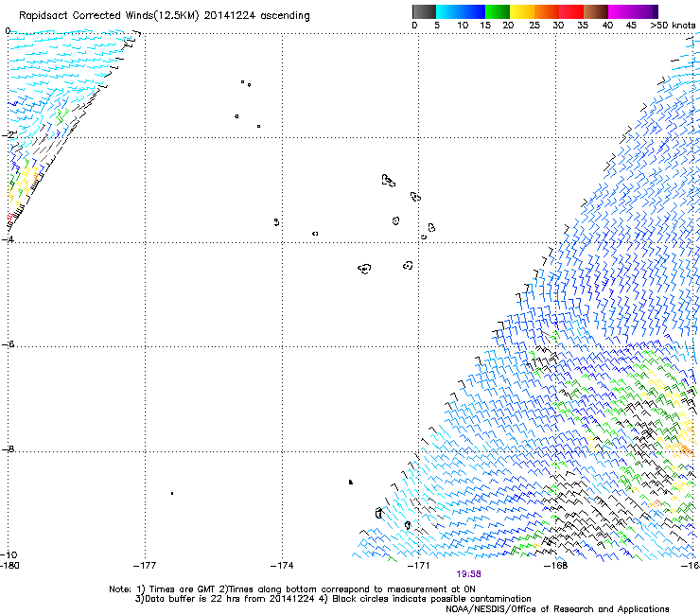Click the orange 25-30 knots legend swatch
Viewport: 700px width, 615px height.
click(x=547, y=11)
